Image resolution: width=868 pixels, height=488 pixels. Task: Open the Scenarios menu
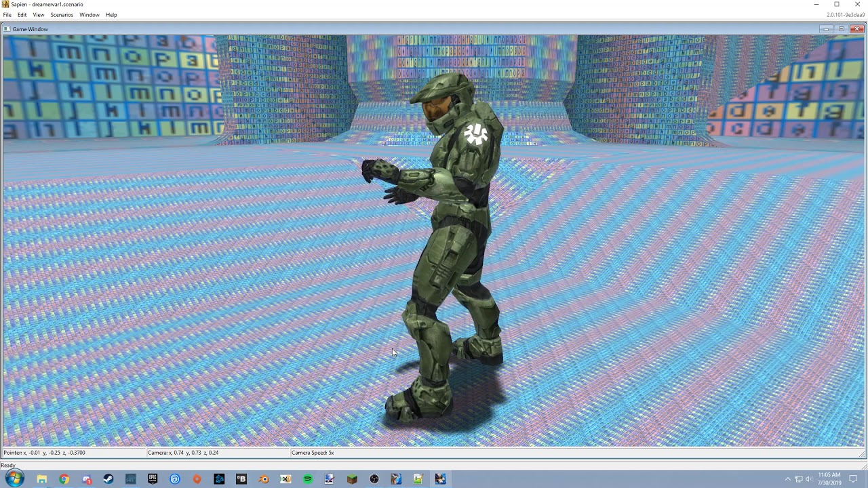pyautogui.click(x=62, y=15)
